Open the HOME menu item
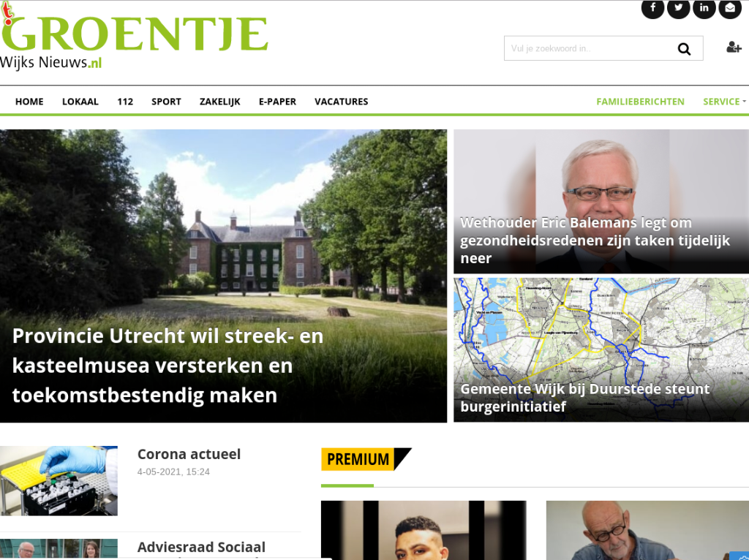The height and width of the screenshot is (560, 749). 29,102
